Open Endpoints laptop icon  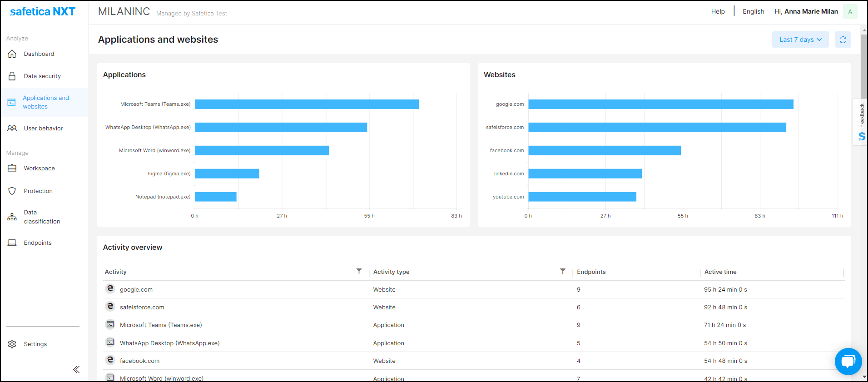point(12,243)
